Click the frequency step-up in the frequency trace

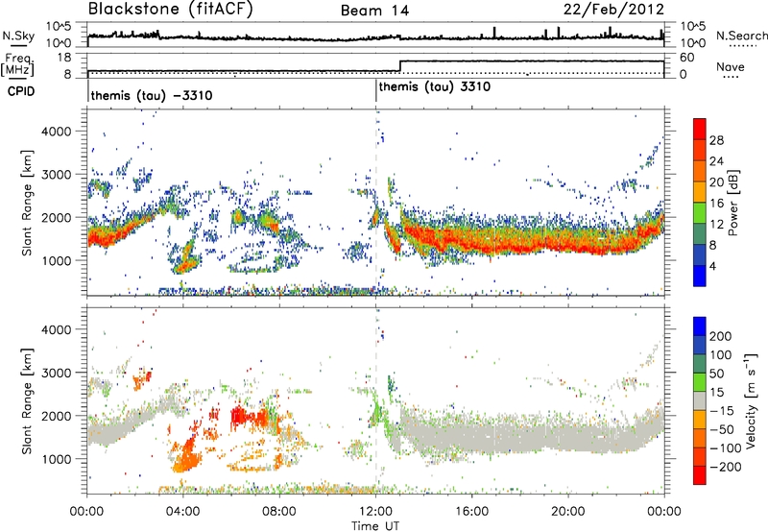click(x=400, y=66)
